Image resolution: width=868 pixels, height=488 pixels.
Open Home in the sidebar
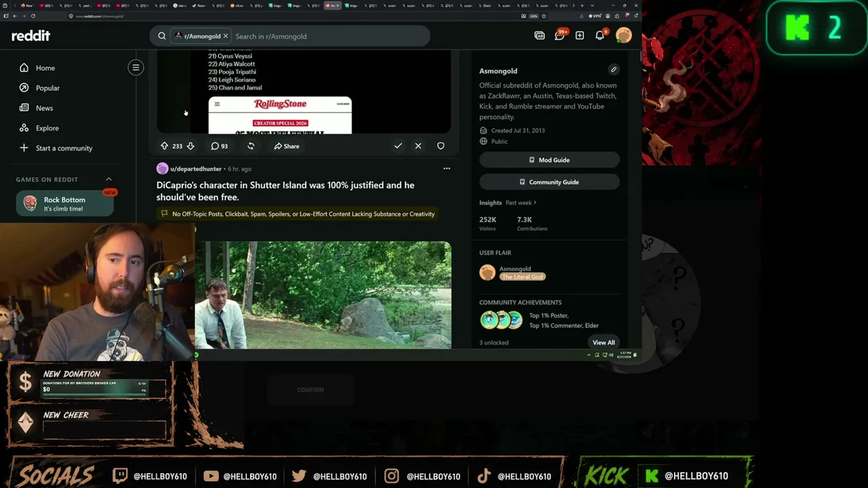(x=45, y=68)
